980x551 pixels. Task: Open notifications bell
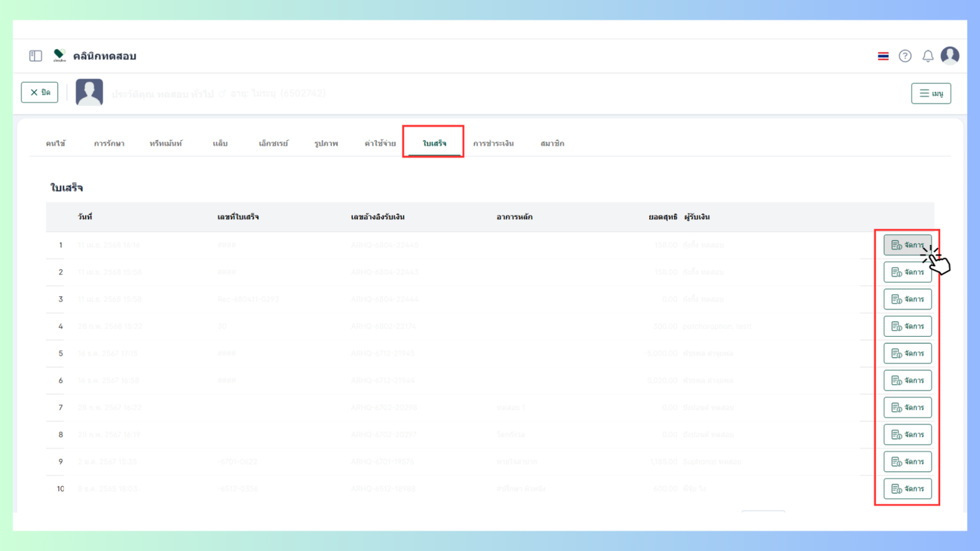927,56
